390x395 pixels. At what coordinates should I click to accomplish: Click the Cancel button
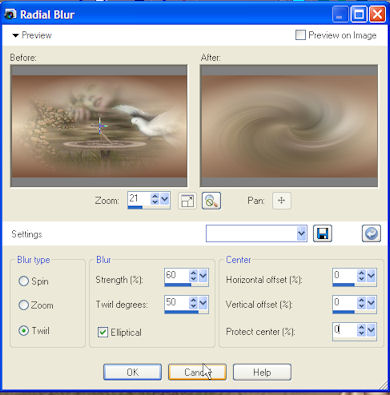point(197,372)
